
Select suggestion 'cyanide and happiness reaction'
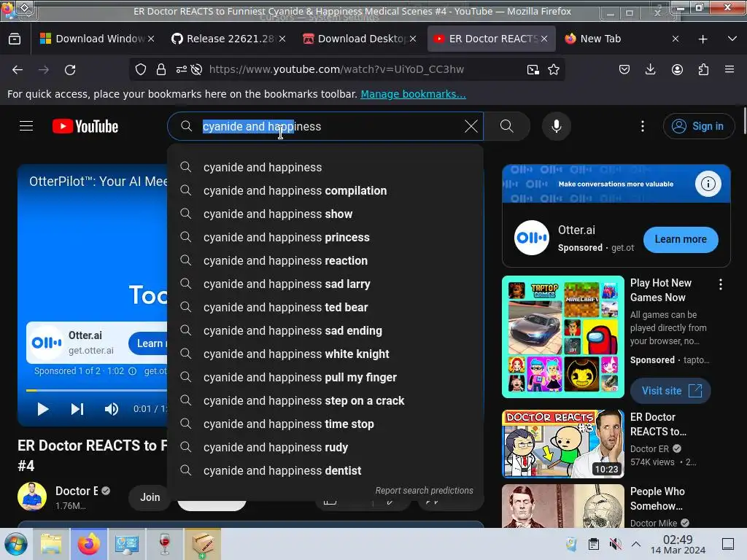325,260
